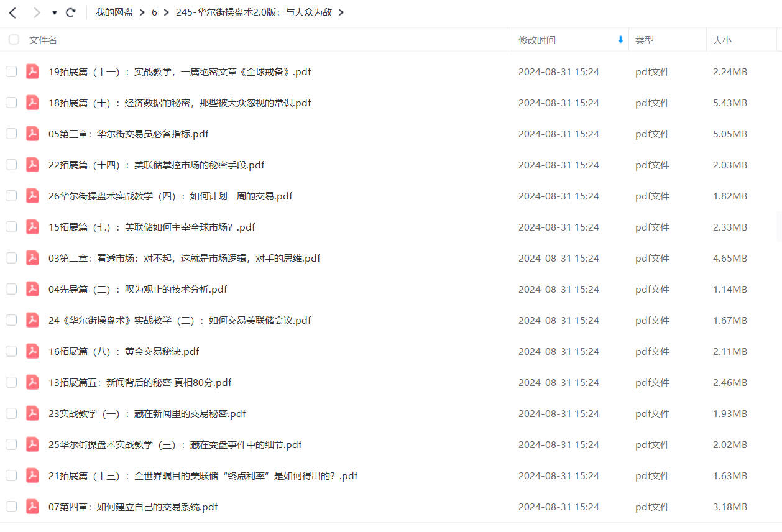
Task: Click PDF icon of 21拓展篇（十三）file
Action: [x=32, y=475]
